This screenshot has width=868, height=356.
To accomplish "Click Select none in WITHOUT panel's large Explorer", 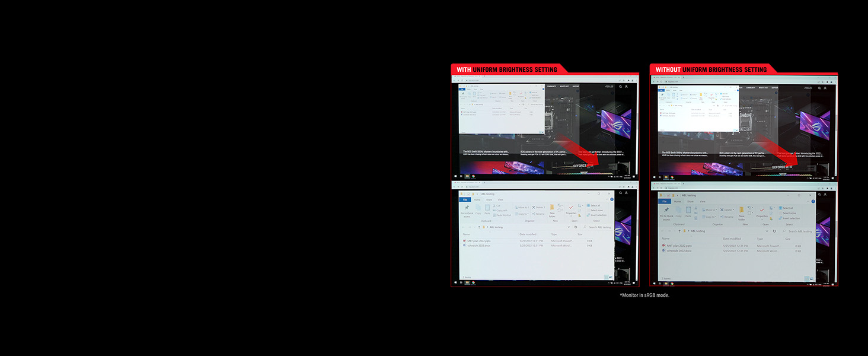I will [x=789, y=213].
